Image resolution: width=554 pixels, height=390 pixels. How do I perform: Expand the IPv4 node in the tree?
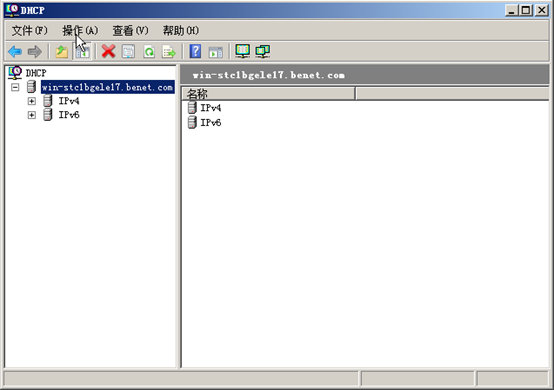31,101
